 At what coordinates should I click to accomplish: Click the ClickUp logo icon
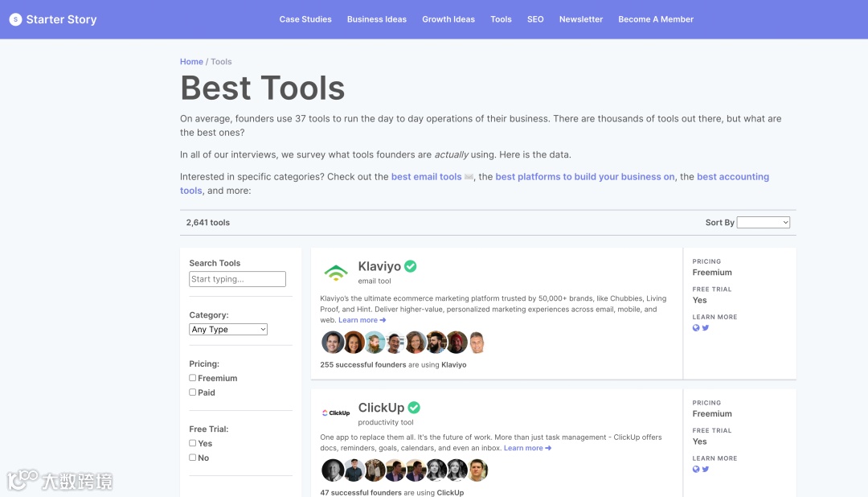coord(336,413)
